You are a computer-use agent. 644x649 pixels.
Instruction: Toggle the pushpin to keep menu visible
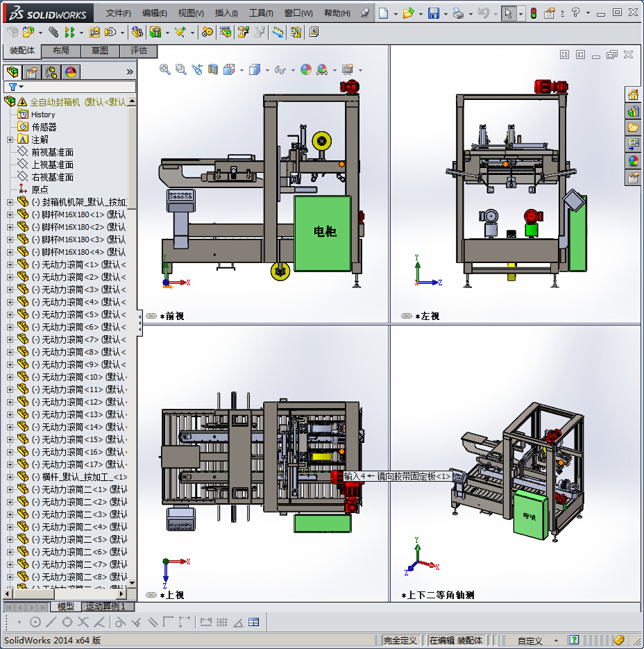tap(364, 12)
